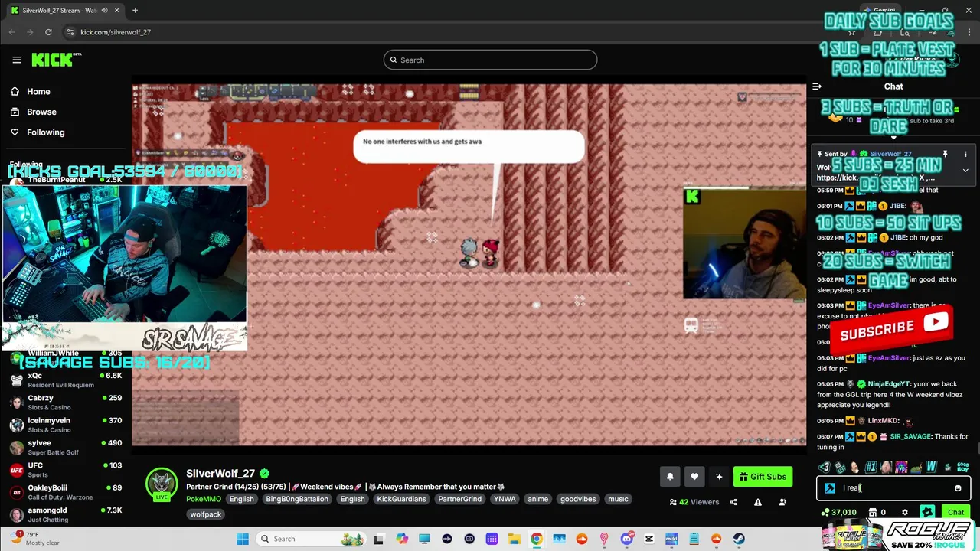This screenshot has height=551, width=980.
Task: Focus the Kick search field
Action: (490, 60)
